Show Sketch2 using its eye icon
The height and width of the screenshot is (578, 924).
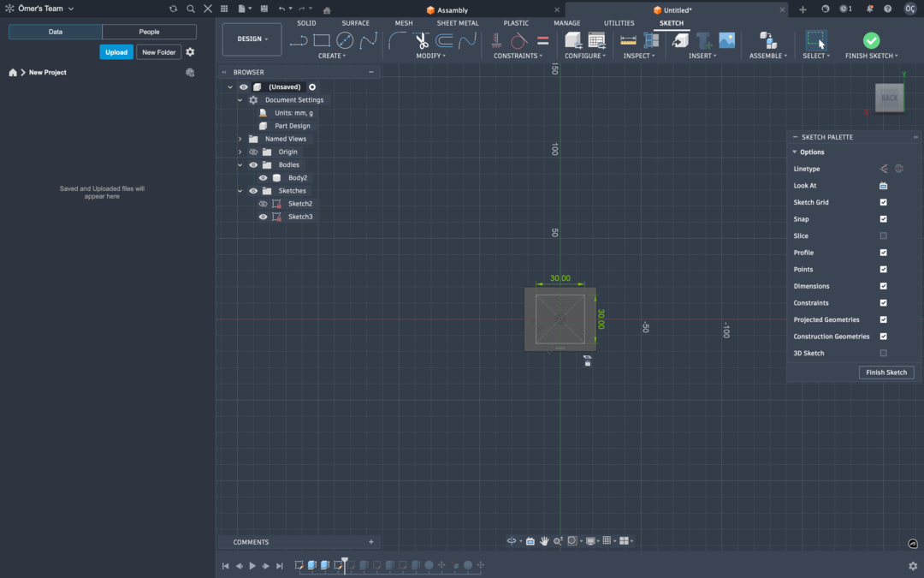263,204
